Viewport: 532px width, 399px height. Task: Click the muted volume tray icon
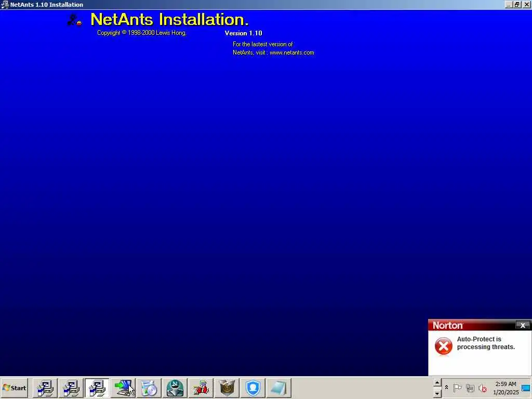483,388
